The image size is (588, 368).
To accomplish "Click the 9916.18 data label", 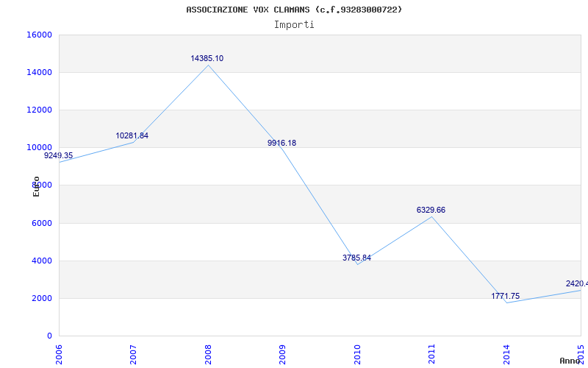I will (x=282, y=143).
